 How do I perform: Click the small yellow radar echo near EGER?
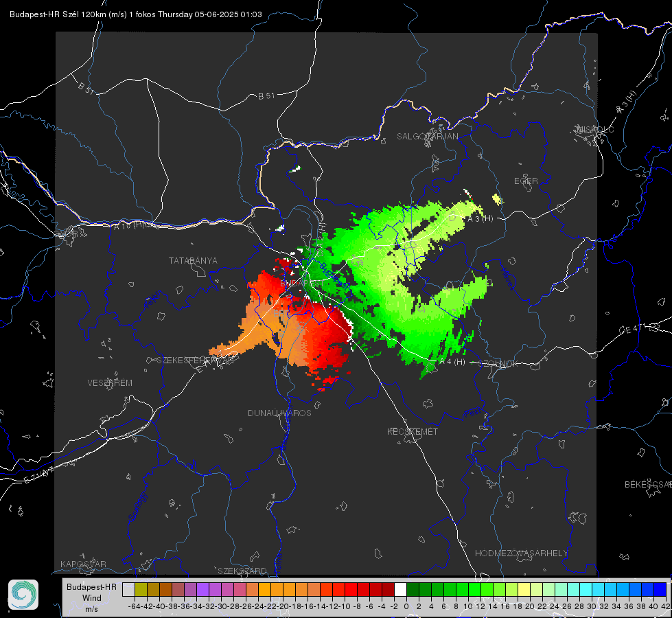497,199
